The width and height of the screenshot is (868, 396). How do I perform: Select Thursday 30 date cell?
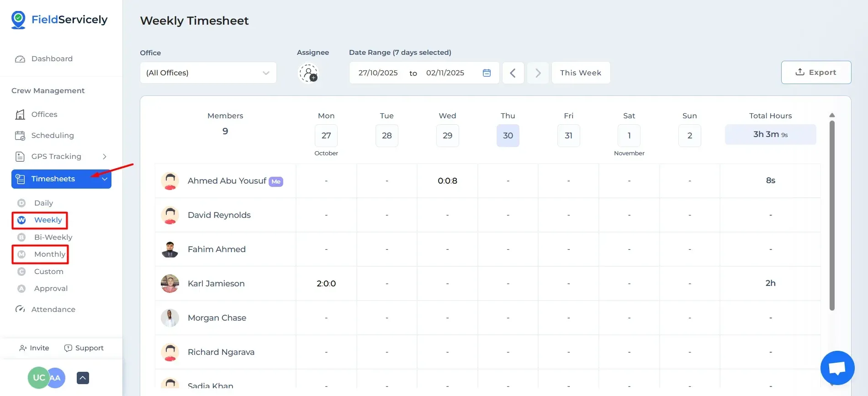tap(508, 136)
